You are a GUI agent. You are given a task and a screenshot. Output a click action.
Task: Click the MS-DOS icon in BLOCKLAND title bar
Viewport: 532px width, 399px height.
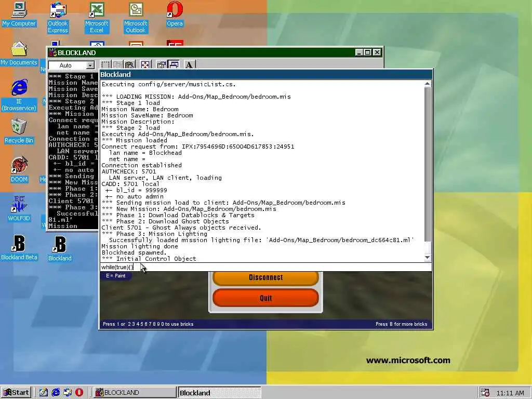coord(52,52)
